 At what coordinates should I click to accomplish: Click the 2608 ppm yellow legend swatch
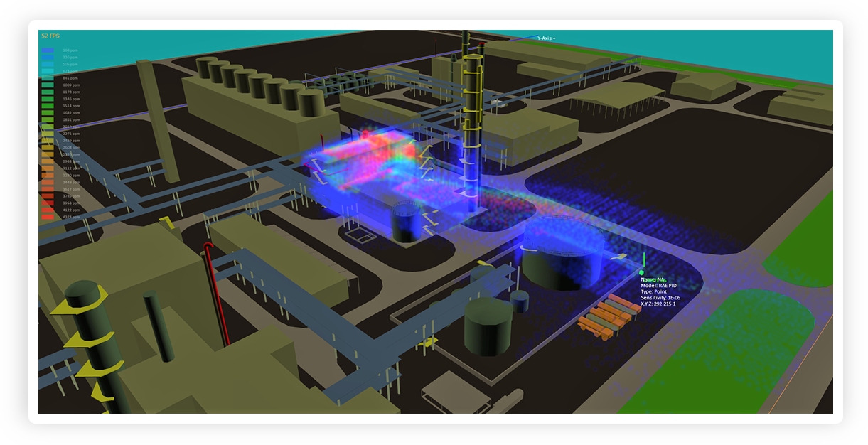pos(48,147)
